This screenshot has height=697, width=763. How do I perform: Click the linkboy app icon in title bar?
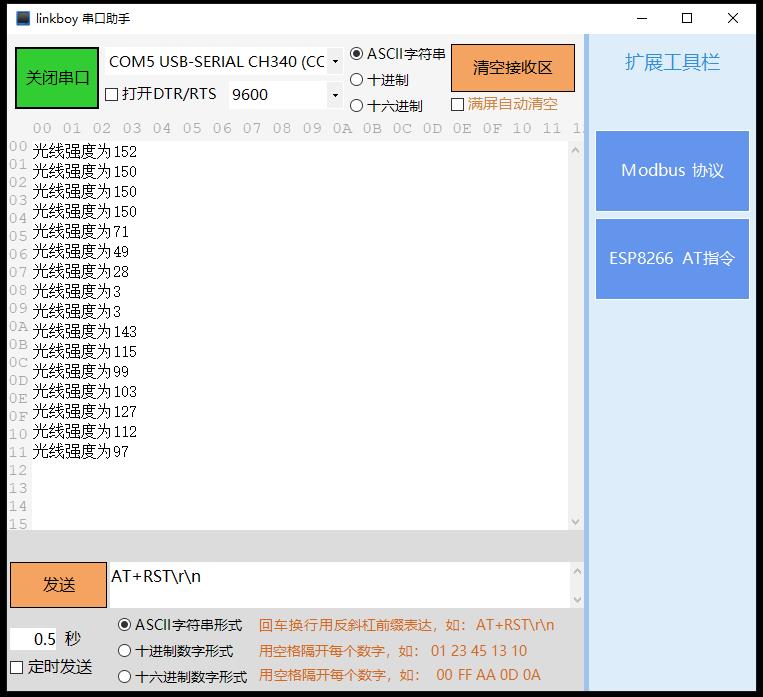(22, 18)
